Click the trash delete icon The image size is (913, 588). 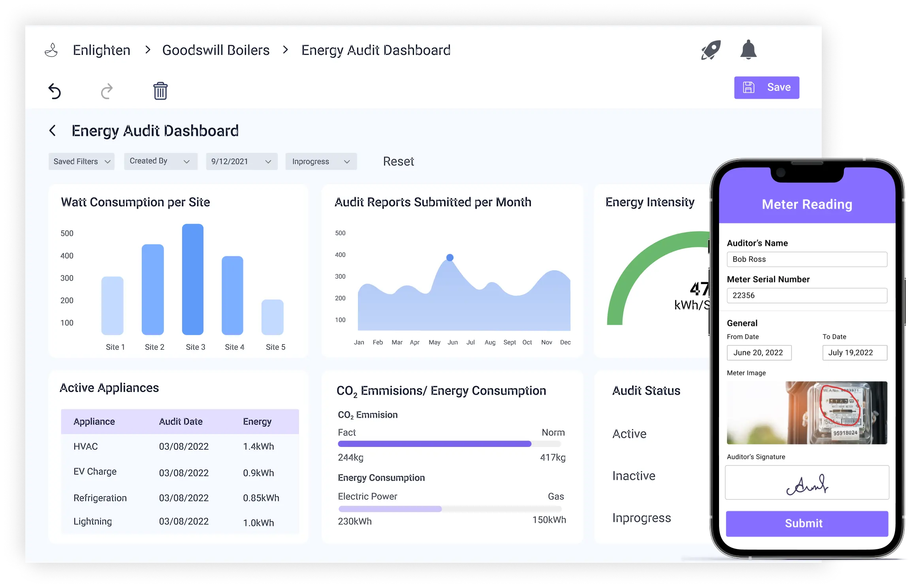coord(160,91)
